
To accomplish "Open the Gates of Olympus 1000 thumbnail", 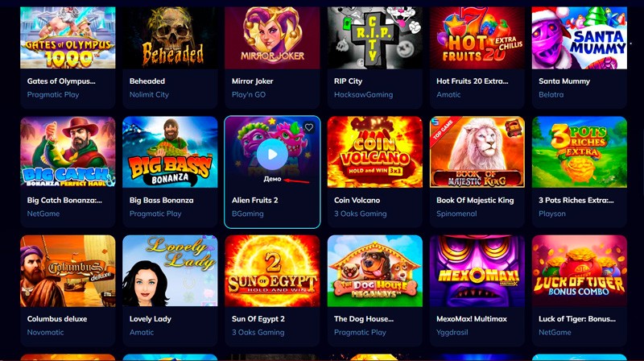I will tap(68, 37).
